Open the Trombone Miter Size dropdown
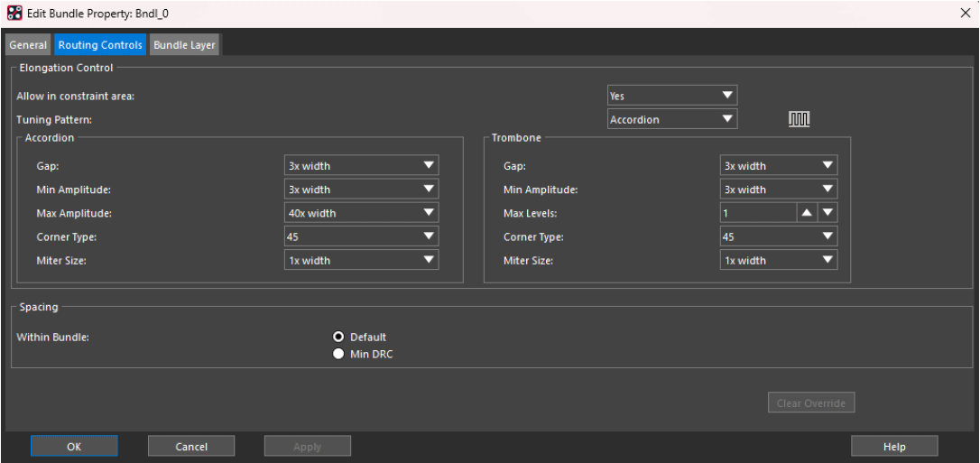The height and width of the screenshot is (463, 980). click(778, 260)
